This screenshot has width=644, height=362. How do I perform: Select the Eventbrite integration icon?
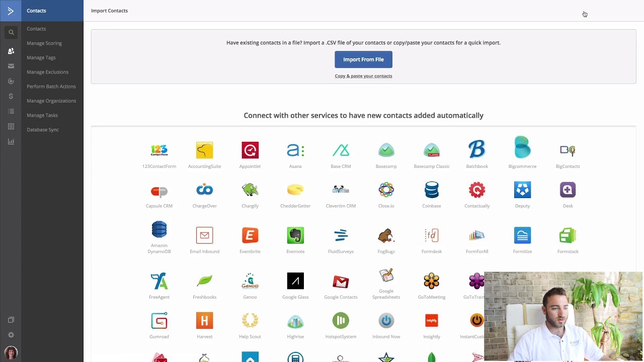coord(250,235)
